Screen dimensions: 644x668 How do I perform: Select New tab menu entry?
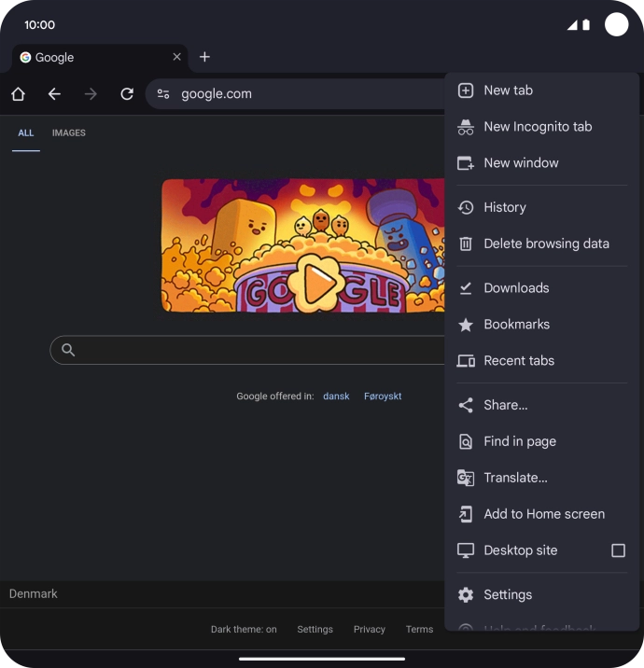click(541, 90)
